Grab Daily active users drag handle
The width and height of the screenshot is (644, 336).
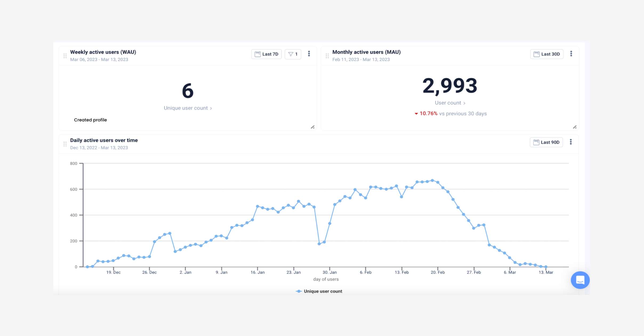click(65, 144)
